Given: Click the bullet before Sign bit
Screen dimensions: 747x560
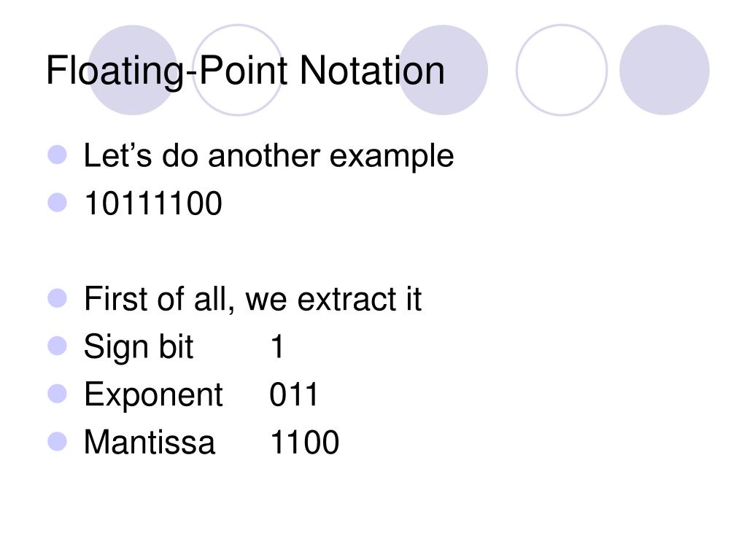Looking at the screenshot, I should pos(57,346).
